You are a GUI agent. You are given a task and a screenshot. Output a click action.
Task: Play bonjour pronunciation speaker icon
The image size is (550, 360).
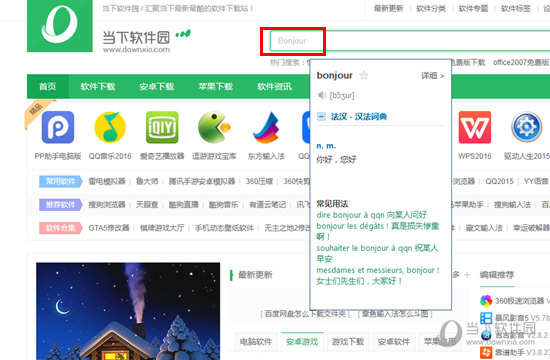322,95
